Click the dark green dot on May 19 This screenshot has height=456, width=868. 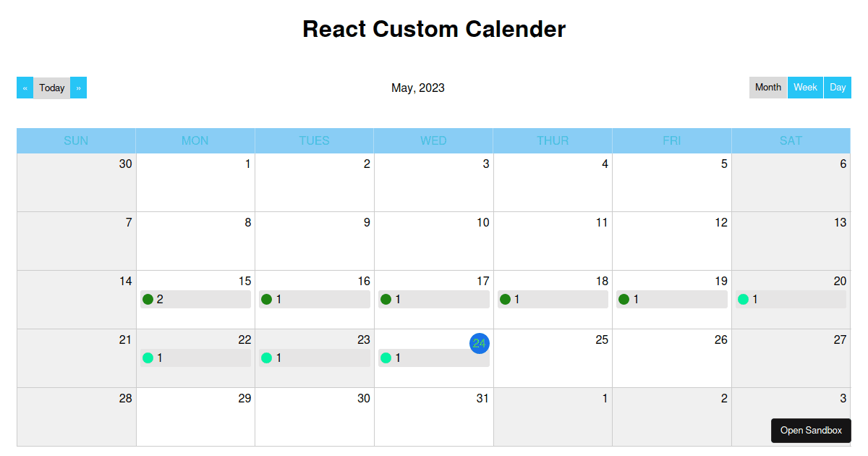(625, 299)
